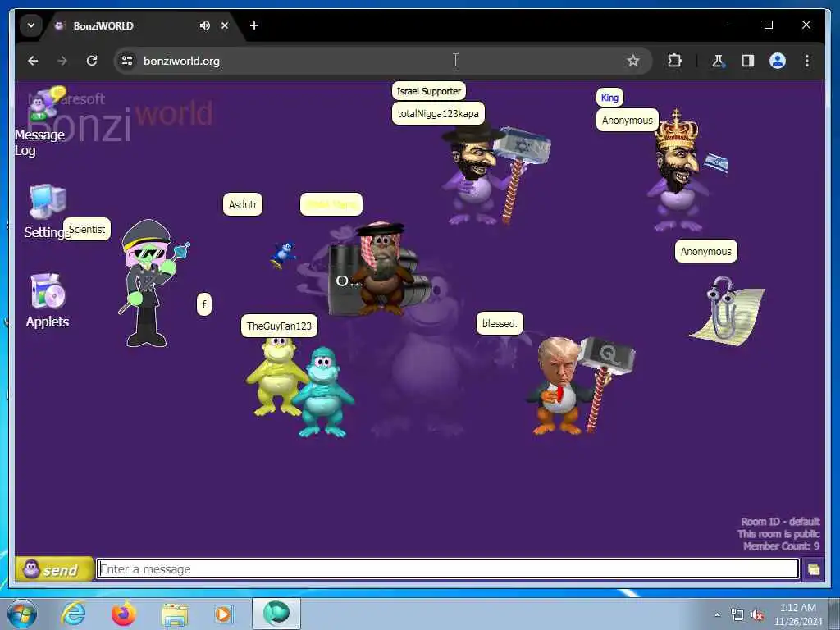Click the bonziworld.org address bar
This screenshot has width=840, height=630.
coord(383,61)
